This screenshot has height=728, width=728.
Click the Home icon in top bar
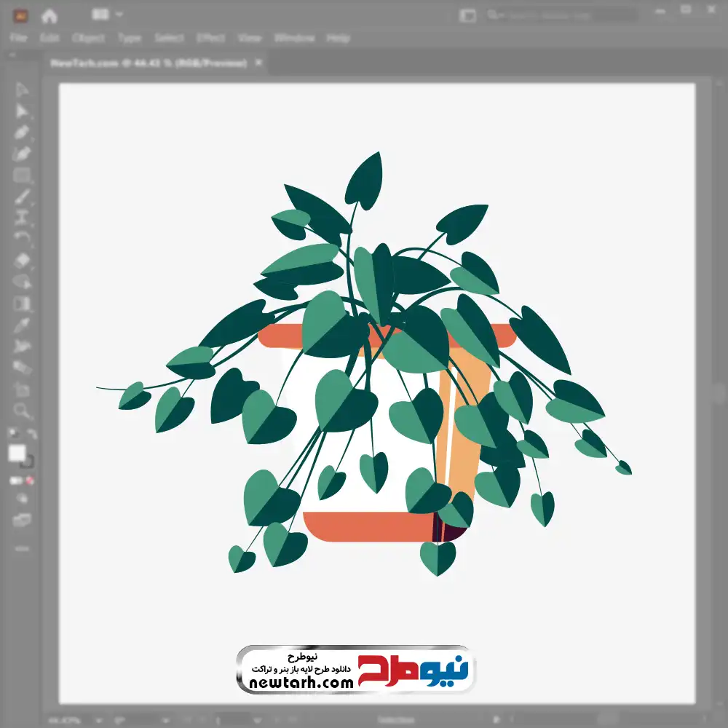(50, 15)
